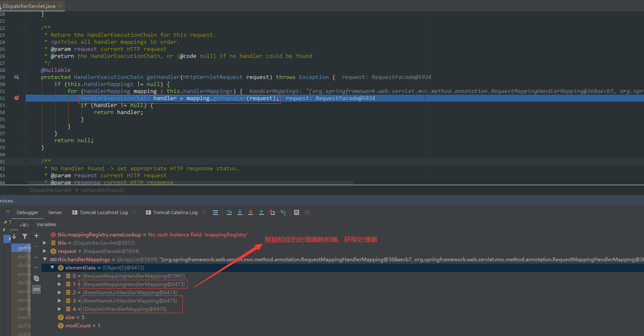The image size is (644, 336).
Task: Add a new watch with plus icon
Action: coord(36,236)
